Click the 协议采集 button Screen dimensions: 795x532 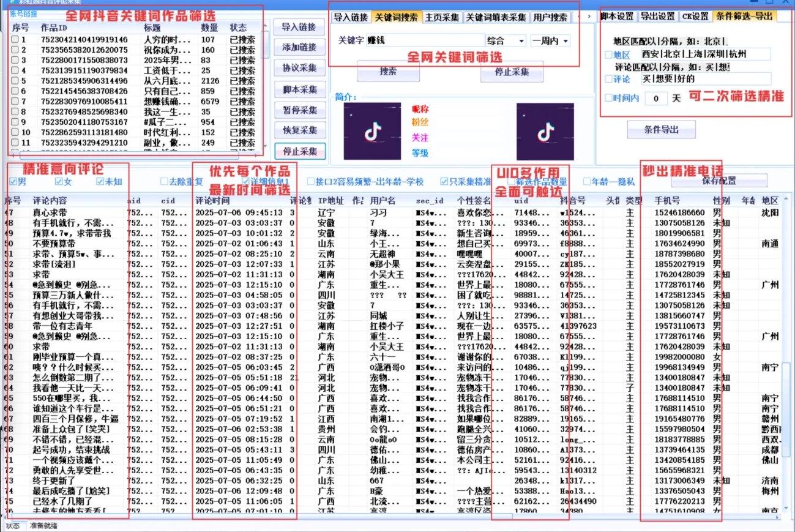click(x=300, y=68)
